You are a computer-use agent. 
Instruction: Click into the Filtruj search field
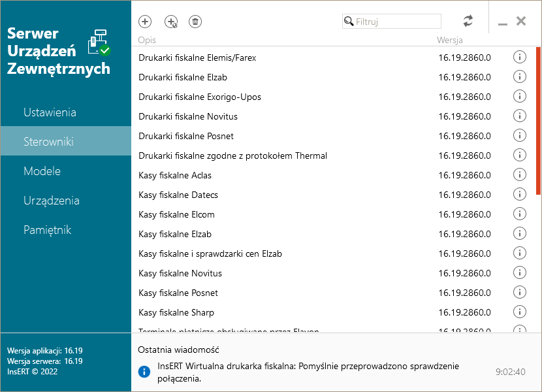click(x=397, y=22)
